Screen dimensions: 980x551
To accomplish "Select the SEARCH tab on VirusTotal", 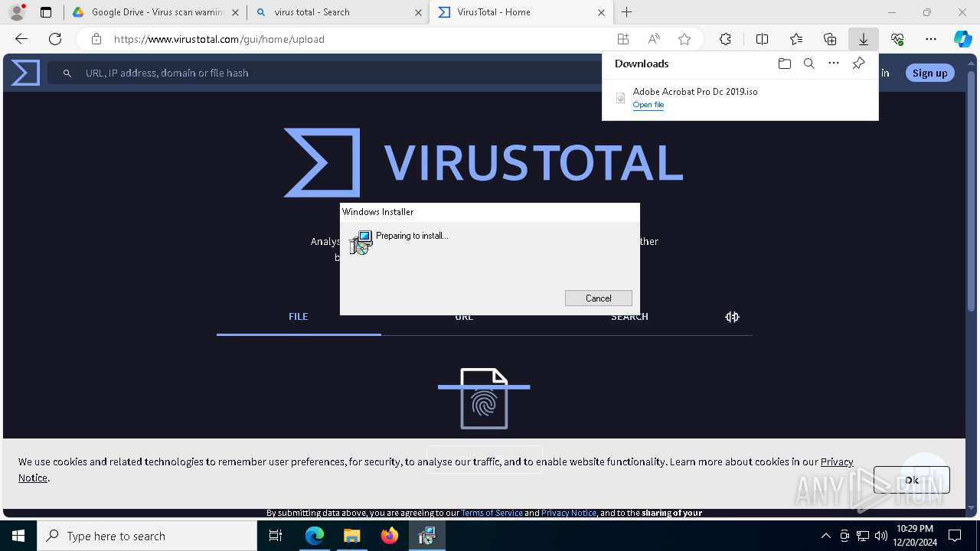I will coord(629,317).
